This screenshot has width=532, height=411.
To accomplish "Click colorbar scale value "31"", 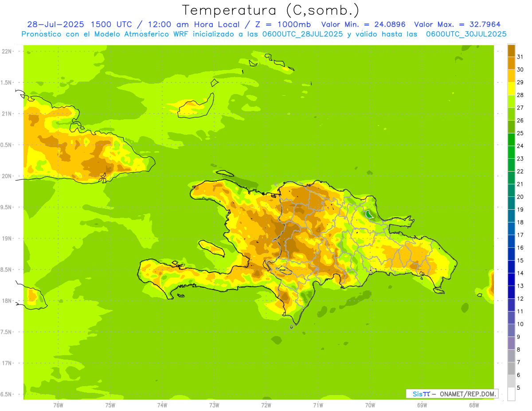I will [520, 57].
